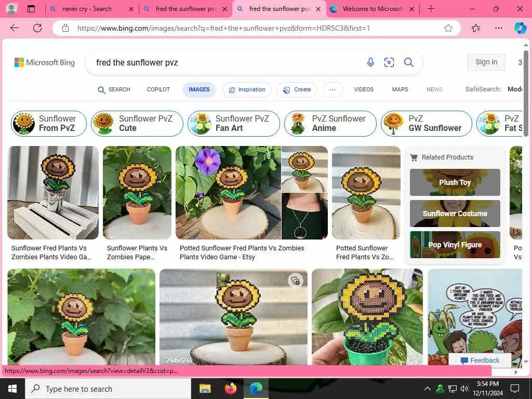The image size is (532, 399).
Task: Open Copilot sidebar icon
Action: coord(520,28)
